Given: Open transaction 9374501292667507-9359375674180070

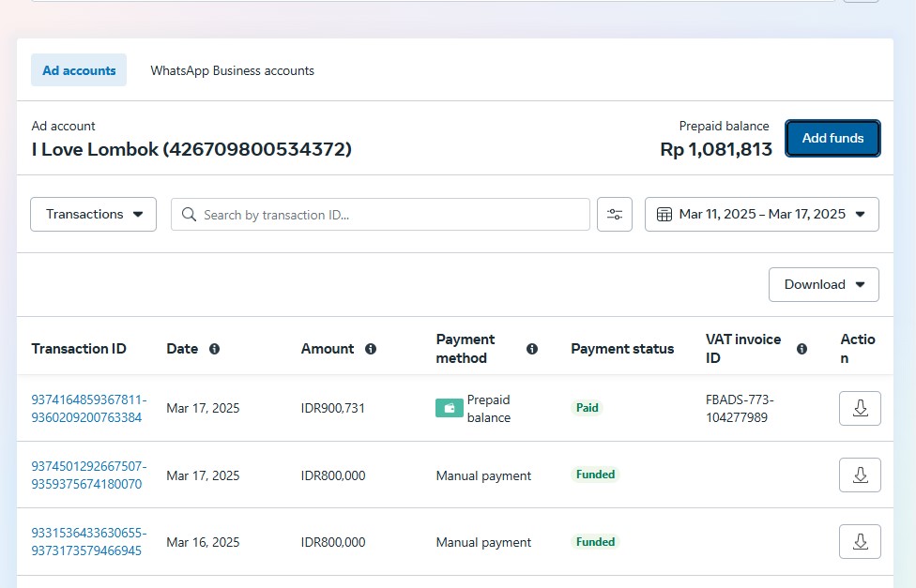Looking at the screenshot, I should (x=88, y=475).
